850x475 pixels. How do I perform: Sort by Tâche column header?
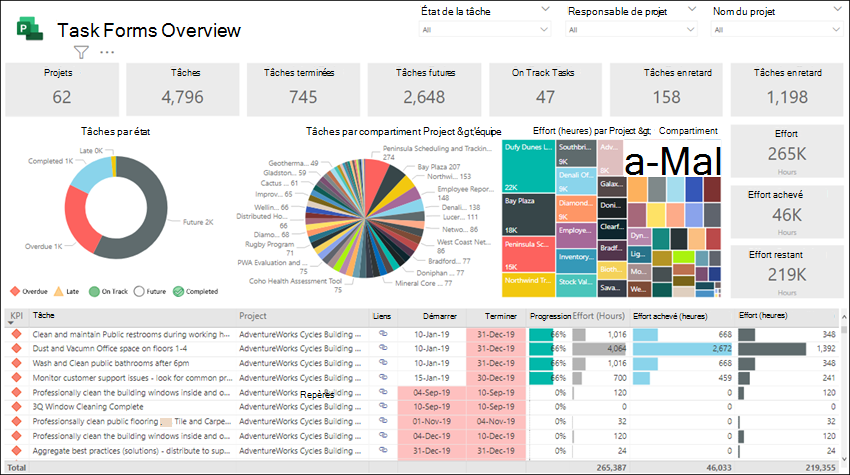pos(43,315)
